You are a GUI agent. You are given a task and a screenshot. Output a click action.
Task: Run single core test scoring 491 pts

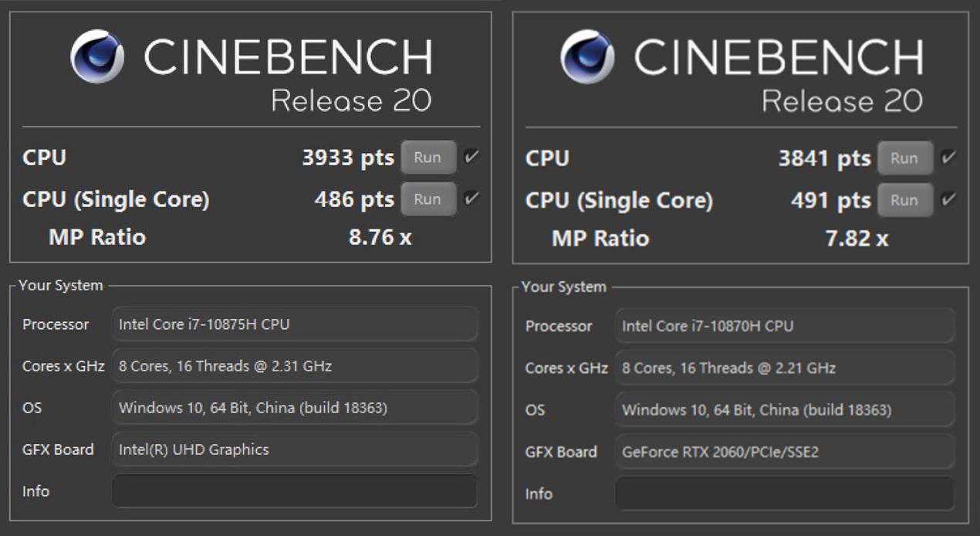point(904,200)
